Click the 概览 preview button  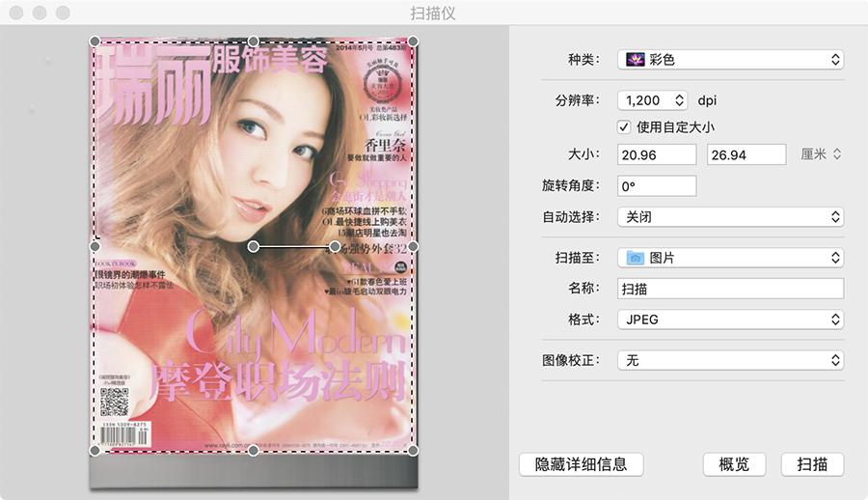tap(734, 464)
